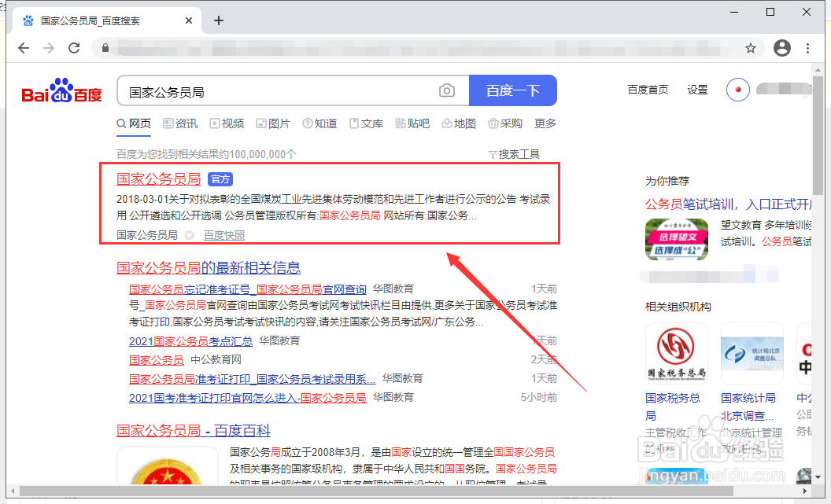Expand the arrow next to 国家公务员局 source
831x504 pixels.
(189, 235)
